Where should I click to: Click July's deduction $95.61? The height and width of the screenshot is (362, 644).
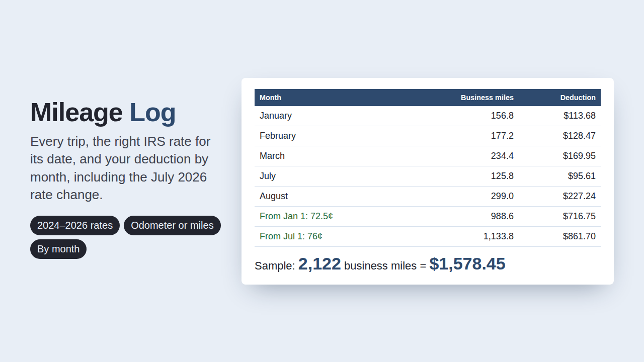[582, 176]
